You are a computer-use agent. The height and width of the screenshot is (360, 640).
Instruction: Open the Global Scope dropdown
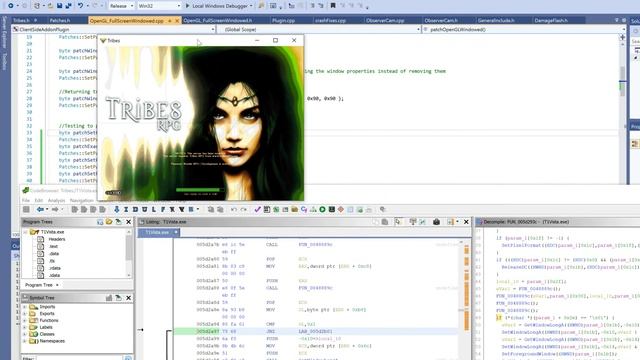[x=319, y=29]
